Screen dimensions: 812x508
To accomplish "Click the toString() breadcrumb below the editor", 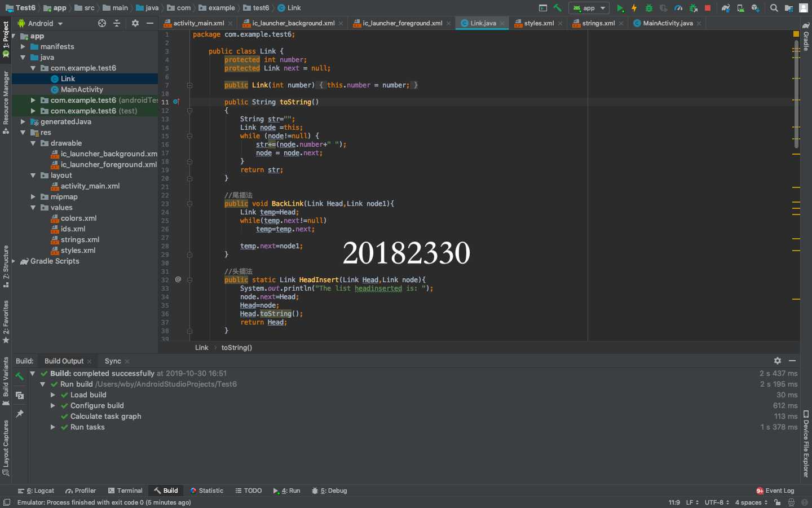I will point(237,348).
